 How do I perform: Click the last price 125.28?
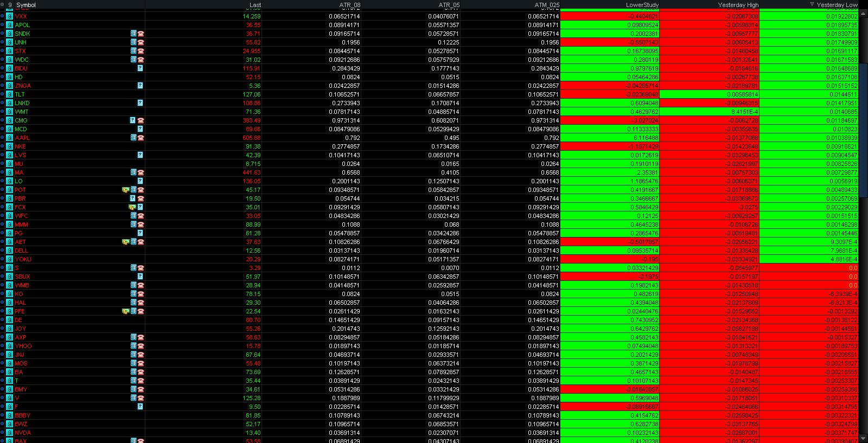coord(252,398)
